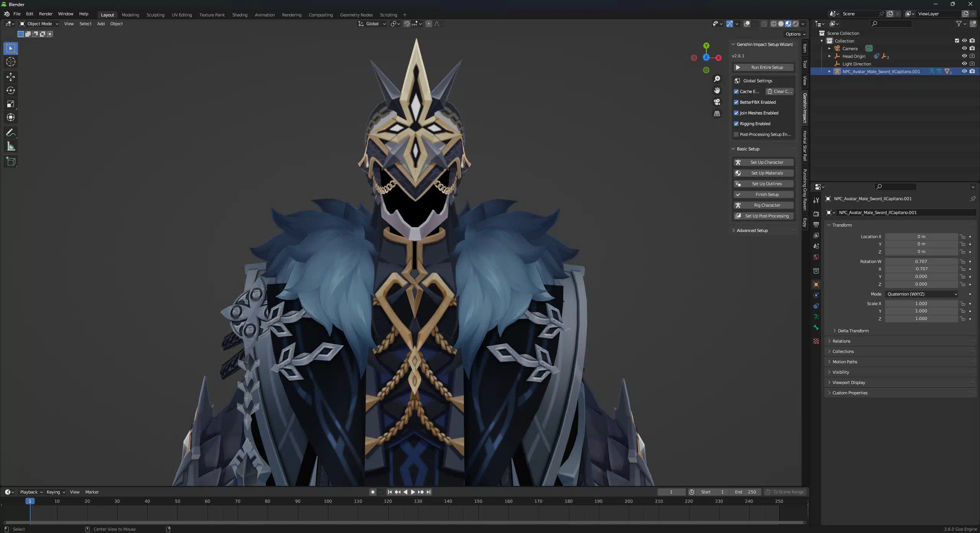Viewport: 980px width, 533px height.
Task: Click Rig Character button
Action: (x=763, y=205)
